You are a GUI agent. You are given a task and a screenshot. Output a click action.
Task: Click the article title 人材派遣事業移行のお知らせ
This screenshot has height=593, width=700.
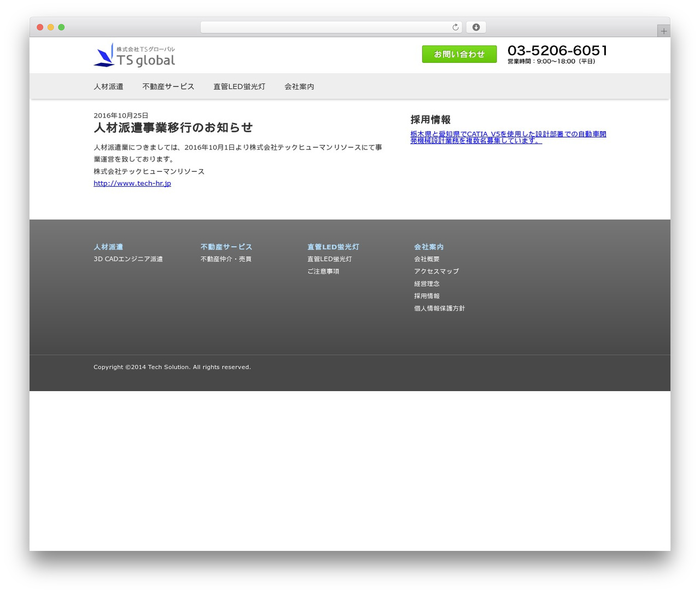click(x=173, y=127)
